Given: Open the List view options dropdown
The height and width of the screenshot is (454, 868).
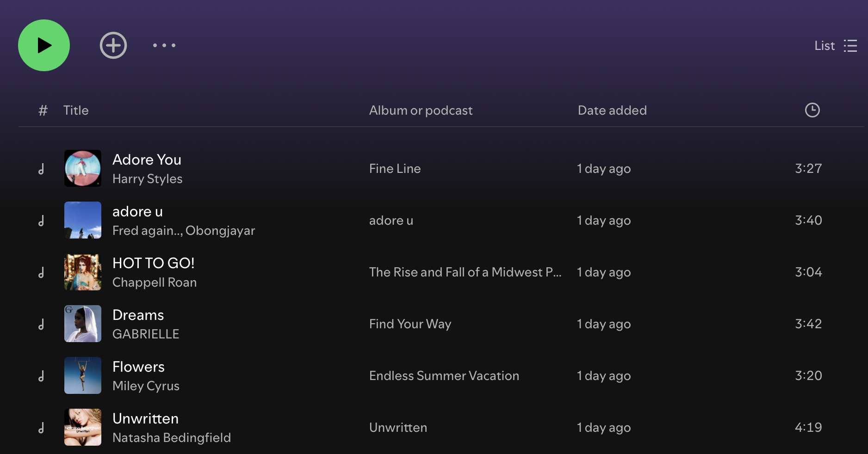Looking at the screenshot, I should 836,46.
